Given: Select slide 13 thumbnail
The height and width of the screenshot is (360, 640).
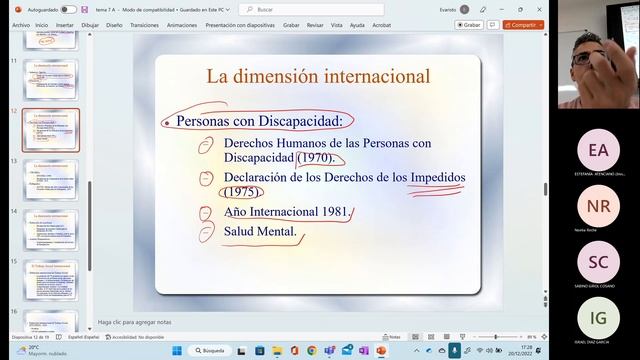Looking at the screenshot, I should 51,180.
